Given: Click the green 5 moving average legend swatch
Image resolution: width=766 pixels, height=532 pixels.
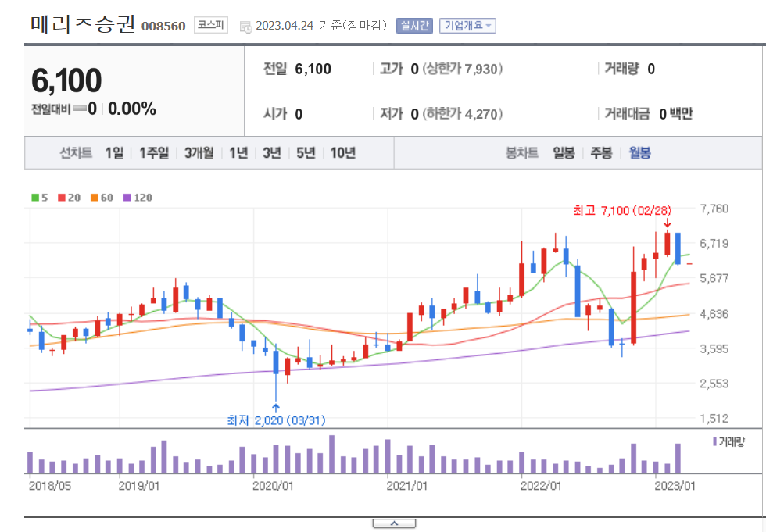Looking at the screenshot, I should tap(35, 198).
